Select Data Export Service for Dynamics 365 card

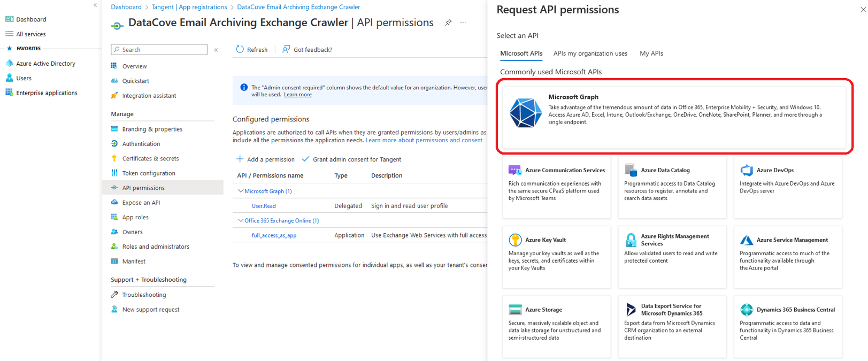click(672, 326)
